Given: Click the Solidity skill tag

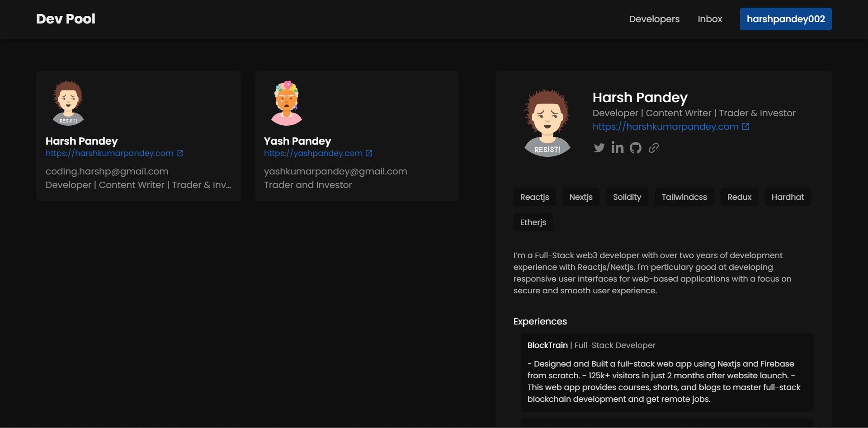Looking at the screenshot, I should point(627,197).
